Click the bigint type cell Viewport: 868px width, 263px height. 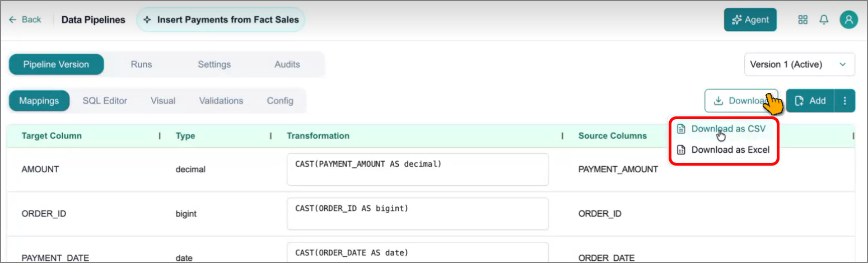(x=186, y=214)
